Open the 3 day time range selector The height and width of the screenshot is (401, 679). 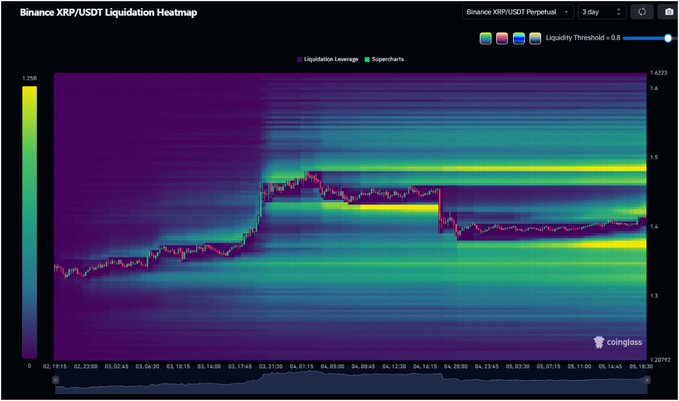[x=602, y=12]
